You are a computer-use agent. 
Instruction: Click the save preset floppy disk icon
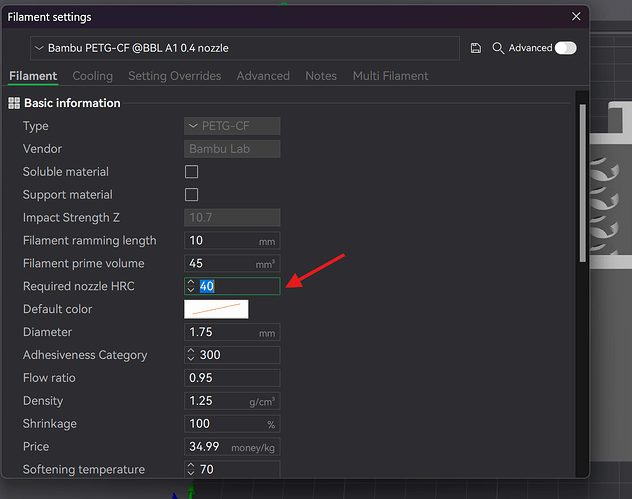pos(476,48)
